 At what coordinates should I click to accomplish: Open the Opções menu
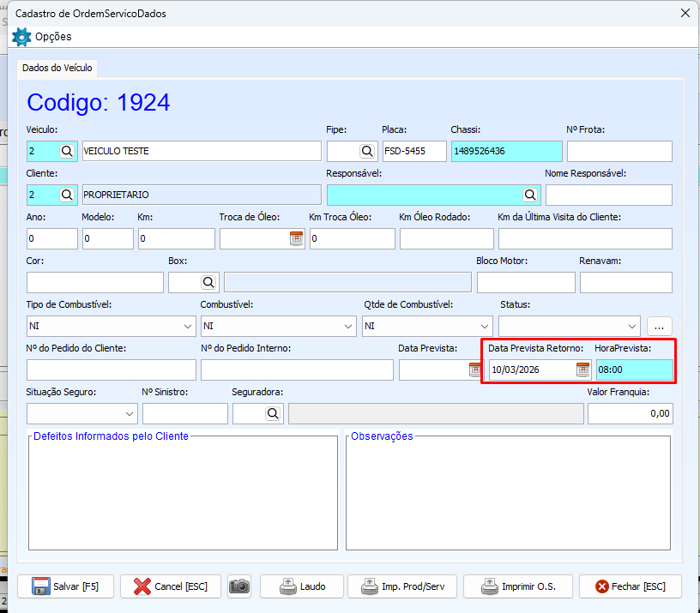[43, 37]
